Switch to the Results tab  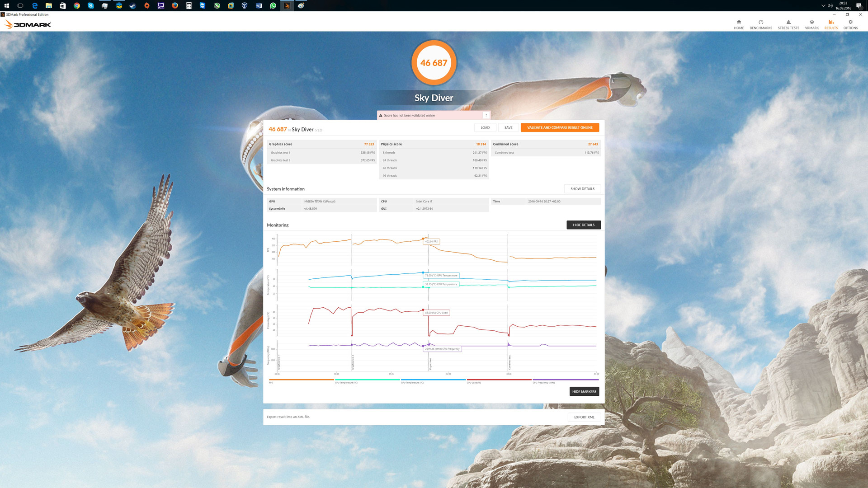click(831, 24)
